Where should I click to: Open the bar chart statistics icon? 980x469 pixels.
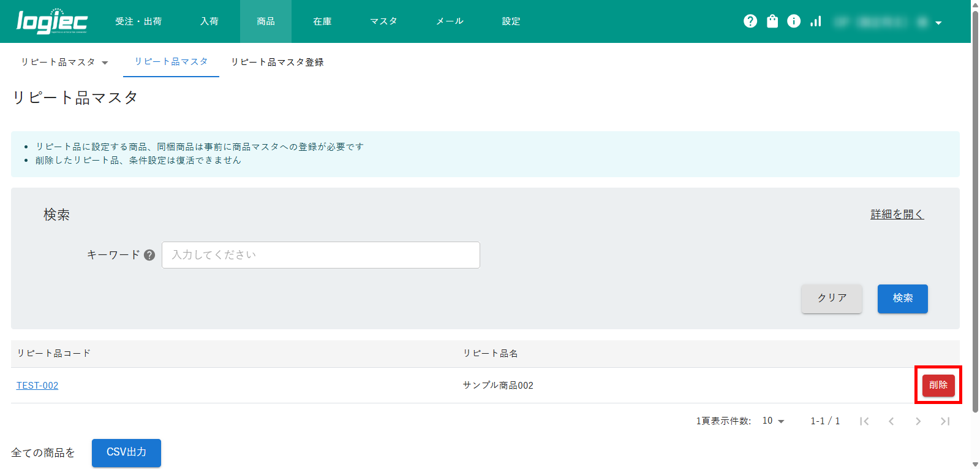pos(815,21)
